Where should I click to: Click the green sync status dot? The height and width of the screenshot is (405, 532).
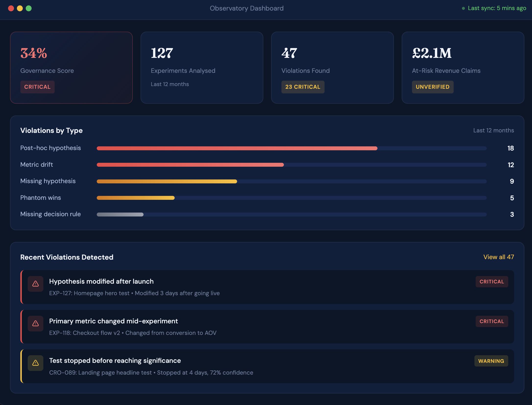pos(463,8)
